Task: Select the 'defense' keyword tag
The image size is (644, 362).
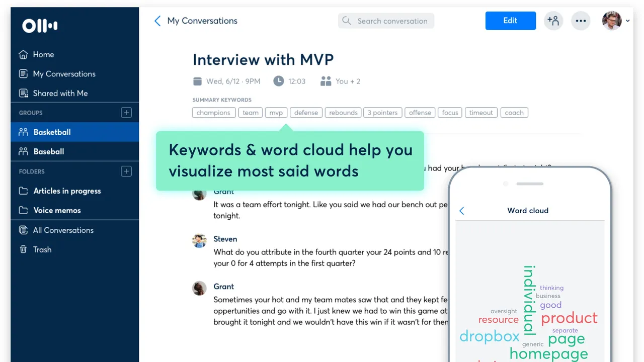Action: click(x=306, y=113)
